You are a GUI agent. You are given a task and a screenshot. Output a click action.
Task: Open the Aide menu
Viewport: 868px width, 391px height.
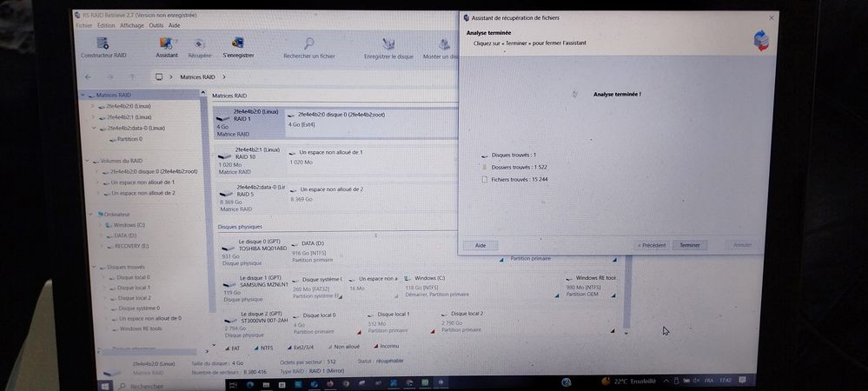(174, 25)
